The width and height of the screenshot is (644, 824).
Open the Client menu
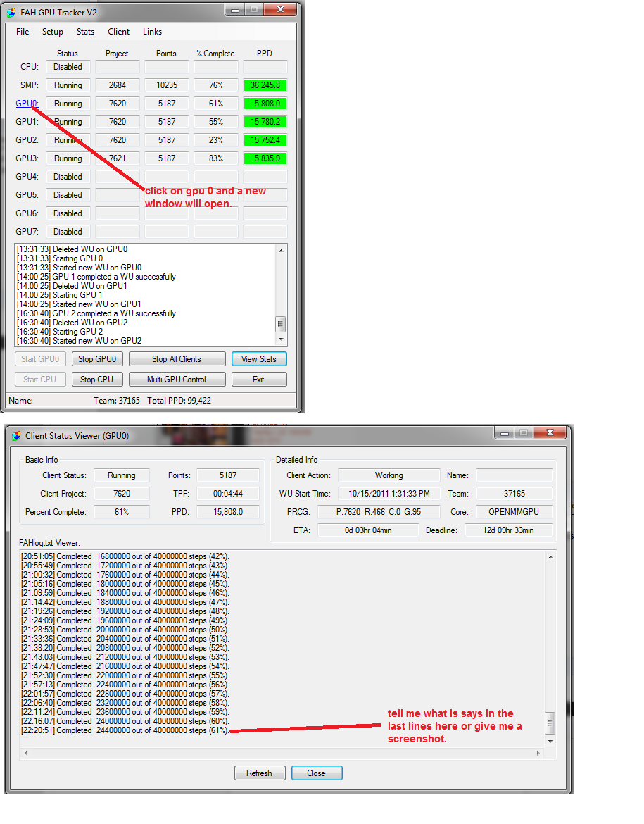[x=118, y=32]
